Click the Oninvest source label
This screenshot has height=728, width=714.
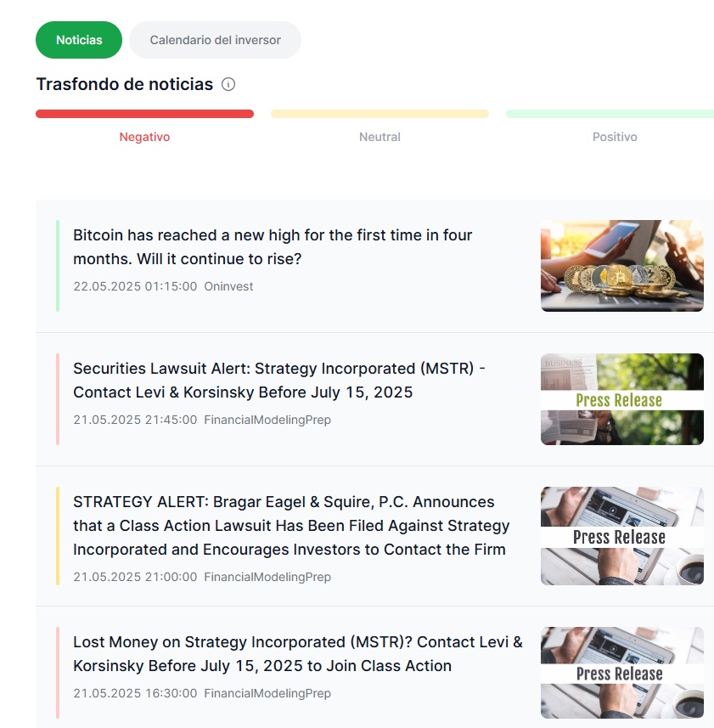(228, 286)
